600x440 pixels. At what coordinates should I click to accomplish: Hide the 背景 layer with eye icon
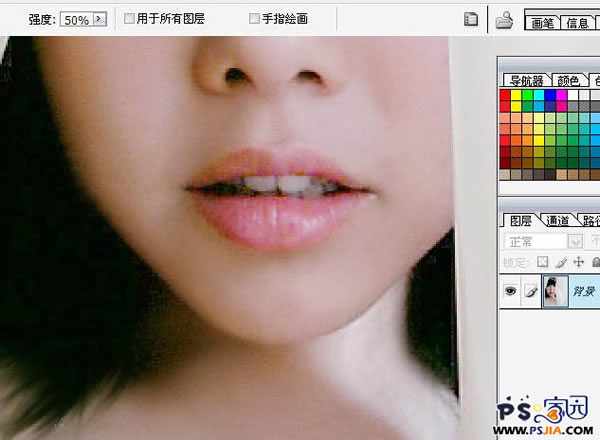click(x=510, y=291)
